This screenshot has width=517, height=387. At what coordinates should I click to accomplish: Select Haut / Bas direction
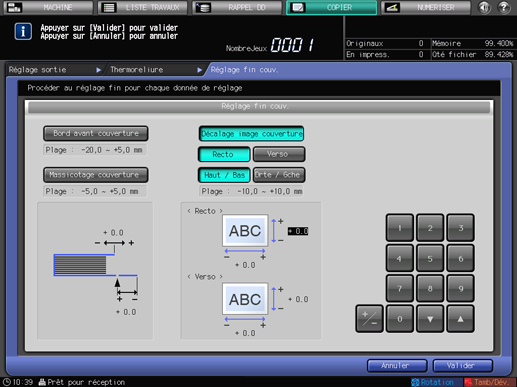224,175
